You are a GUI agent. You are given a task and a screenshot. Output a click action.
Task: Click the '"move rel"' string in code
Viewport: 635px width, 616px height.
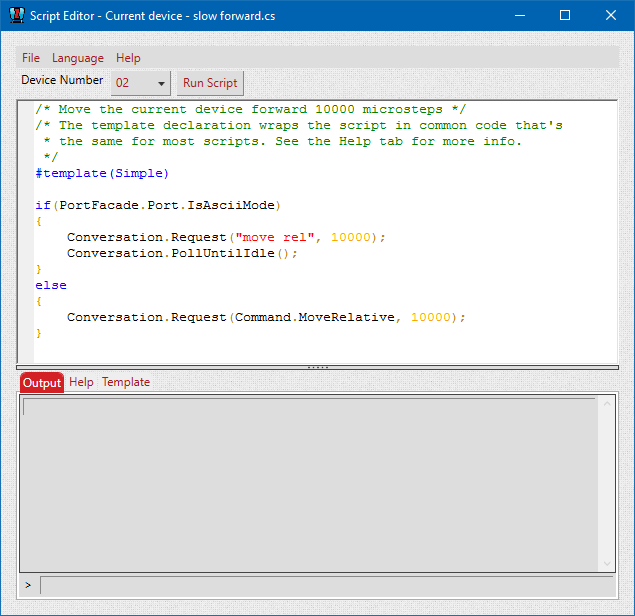[275, 237]
